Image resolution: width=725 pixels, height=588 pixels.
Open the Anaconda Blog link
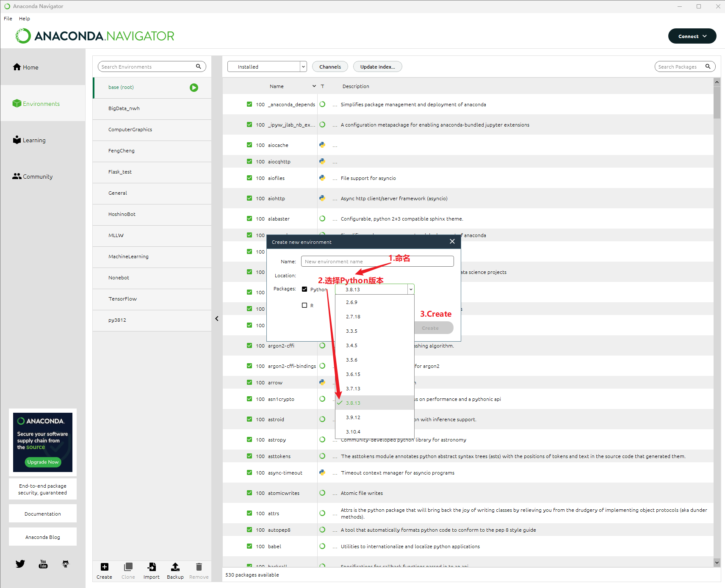click(43, 537)
